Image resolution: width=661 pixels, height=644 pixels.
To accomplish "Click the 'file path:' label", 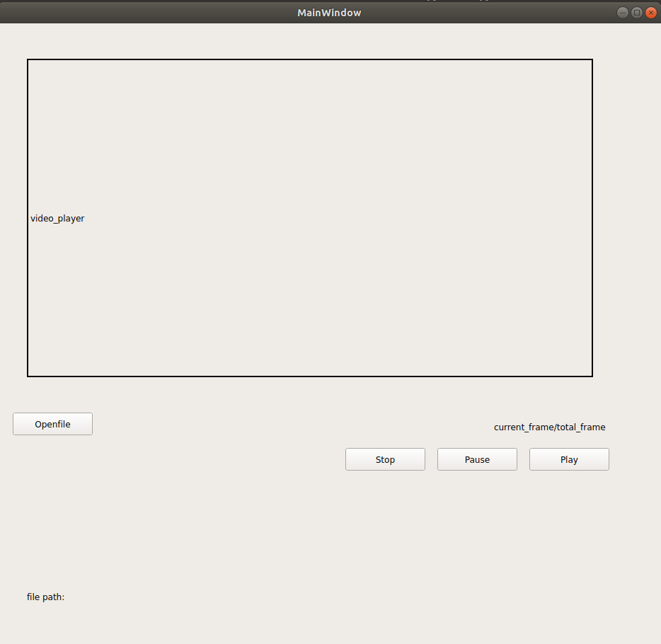I will pos(46,597).
